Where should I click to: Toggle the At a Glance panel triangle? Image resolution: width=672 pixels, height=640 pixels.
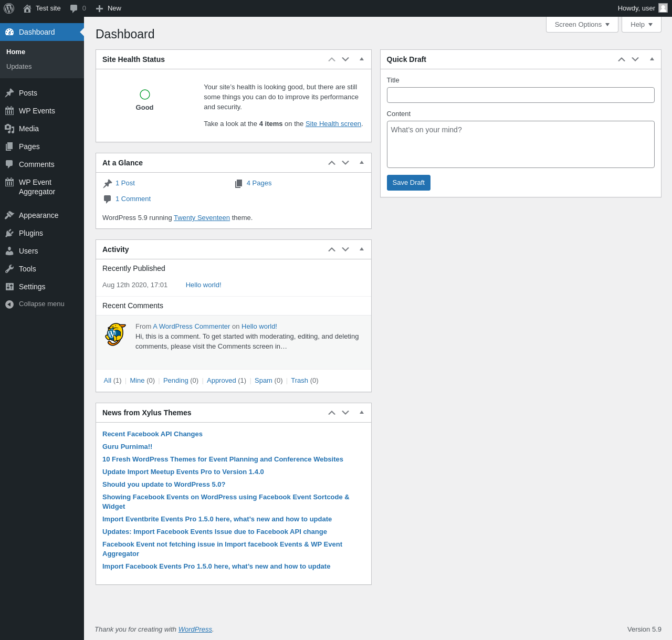pos(362,163)
